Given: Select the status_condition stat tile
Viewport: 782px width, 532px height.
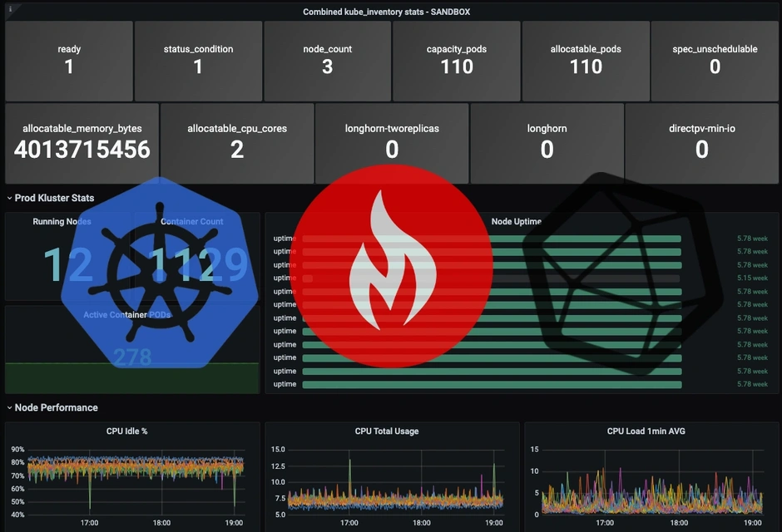Looking at the screenshot, I should coord(199,62).
